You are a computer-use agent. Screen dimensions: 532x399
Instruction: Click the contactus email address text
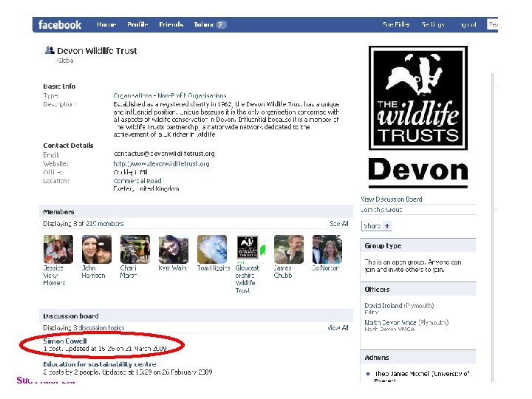(x=164, y=154)
